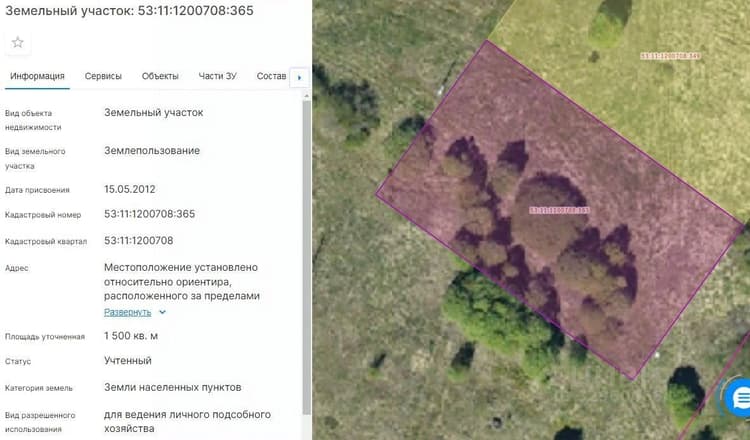Select the area value 1 500 кв. м

131,336
